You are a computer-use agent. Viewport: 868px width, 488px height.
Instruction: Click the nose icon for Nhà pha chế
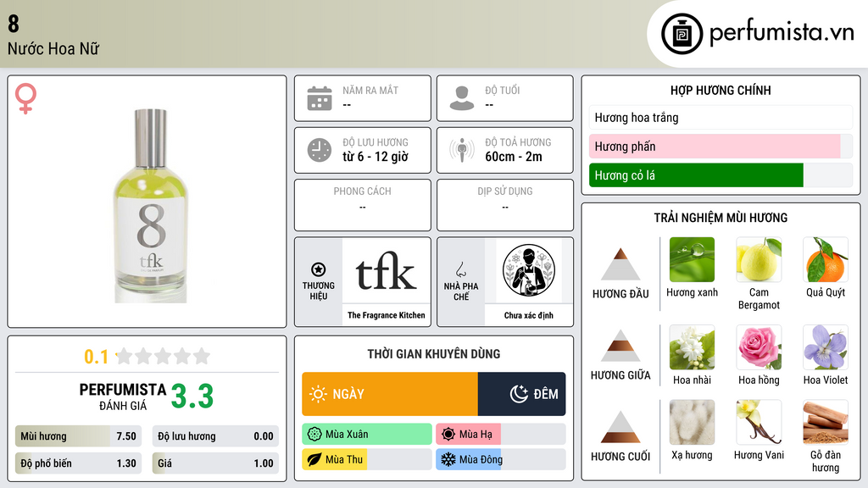coord(460,269)
